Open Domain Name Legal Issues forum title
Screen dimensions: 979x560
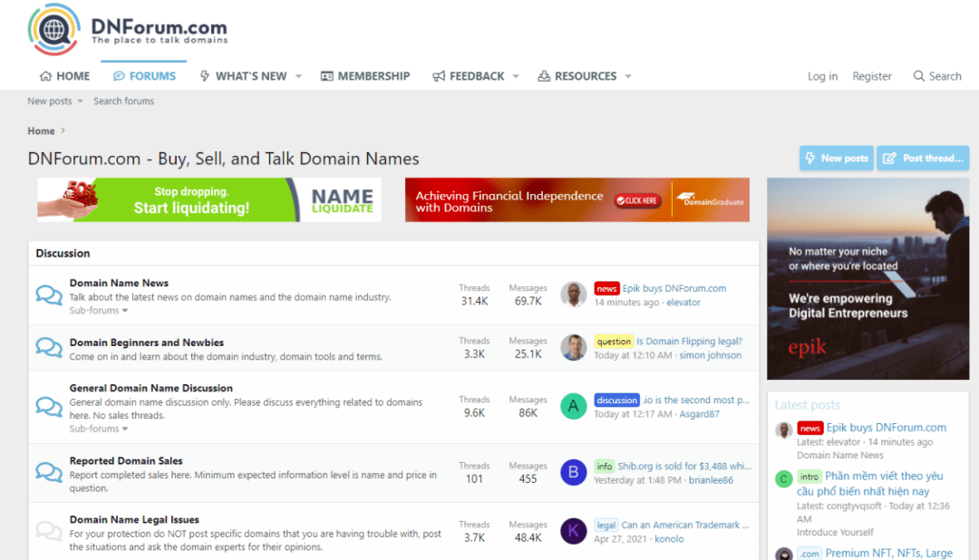[x=133, y=519]
